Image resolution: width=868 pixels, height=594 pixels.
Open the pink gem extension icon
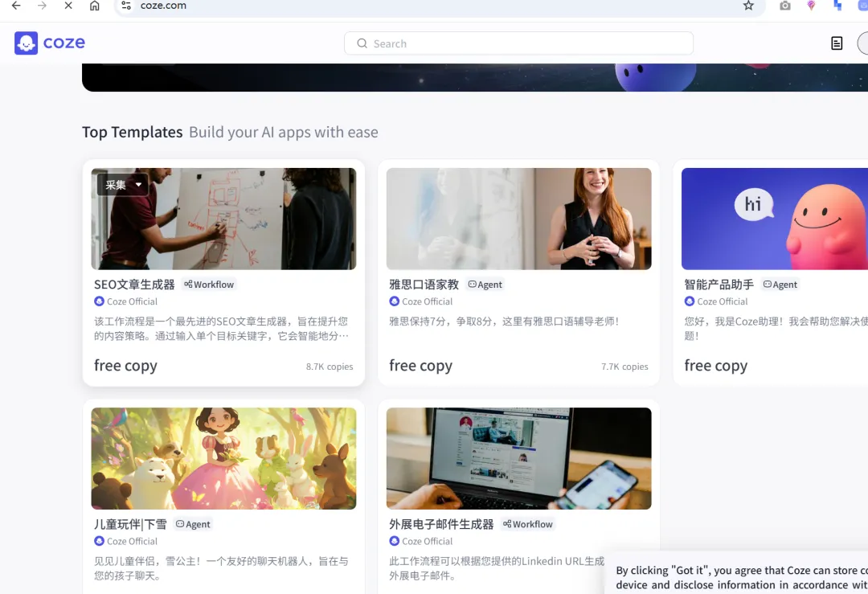811,6
